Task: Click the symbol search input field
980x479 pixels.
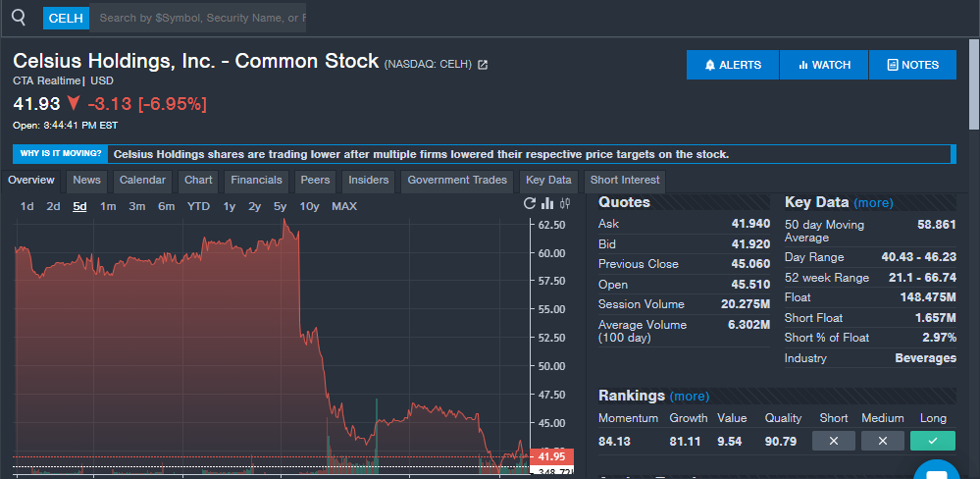Action: (x=201, y=18)
